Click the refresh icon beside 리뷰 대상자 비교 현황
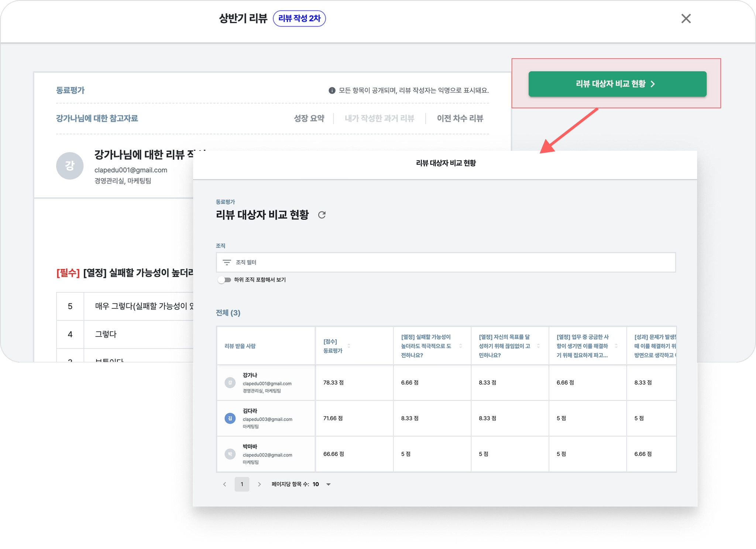 pos(322,215)
